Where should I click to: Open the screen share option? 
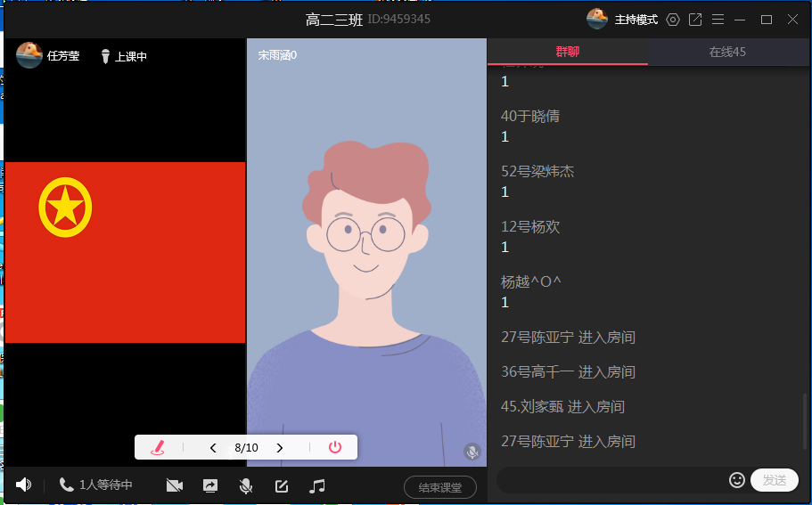pos(210,485)
